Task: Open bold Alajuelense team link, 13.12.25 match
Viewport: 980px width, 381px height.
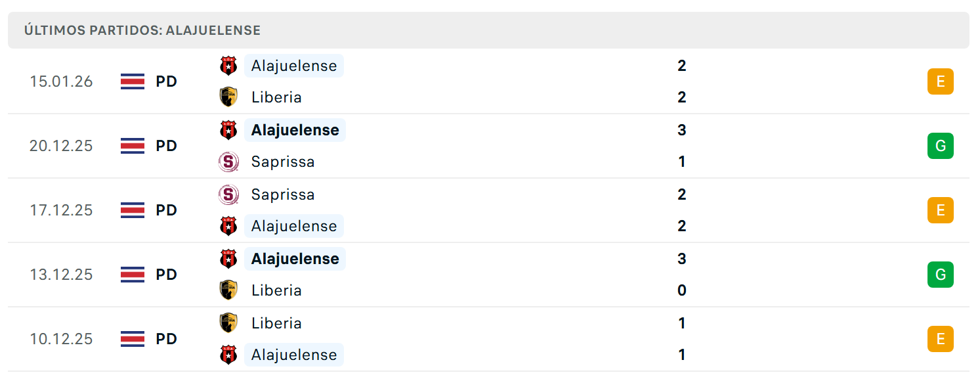Action: point(295,259)
